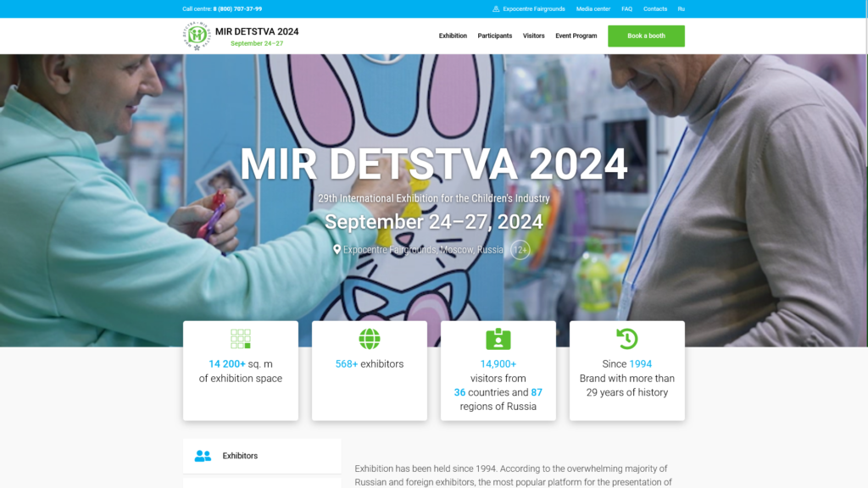Viewport: 868px width, 488px height.
Task: Click the history clock icon
Action: [626, 339]
